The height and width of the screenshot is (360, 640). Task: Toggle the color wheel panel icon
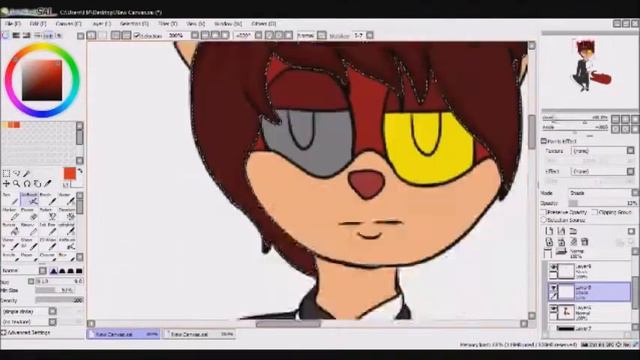click(6, 36)
